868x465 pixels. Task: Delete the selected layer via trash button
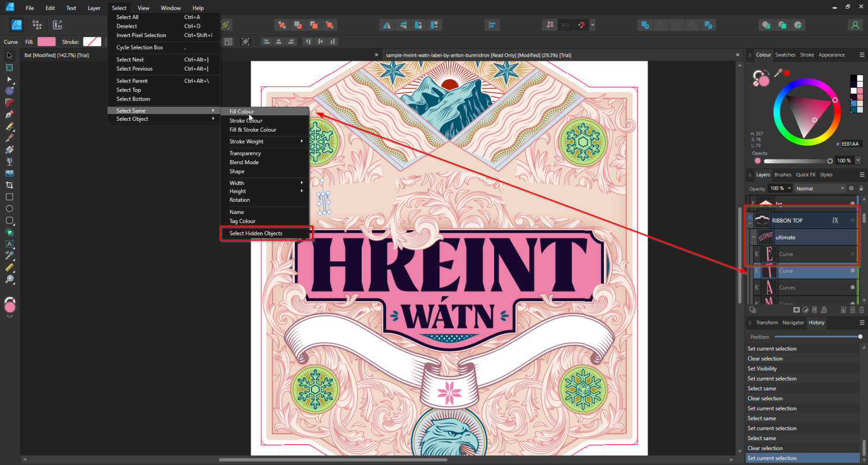pos(862,310)
